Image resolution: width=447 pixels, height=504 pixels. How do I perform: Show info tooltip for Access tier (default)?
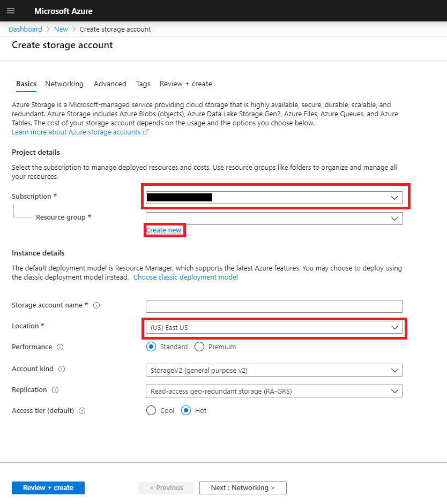pyautogui.click(x=83, y=411)
